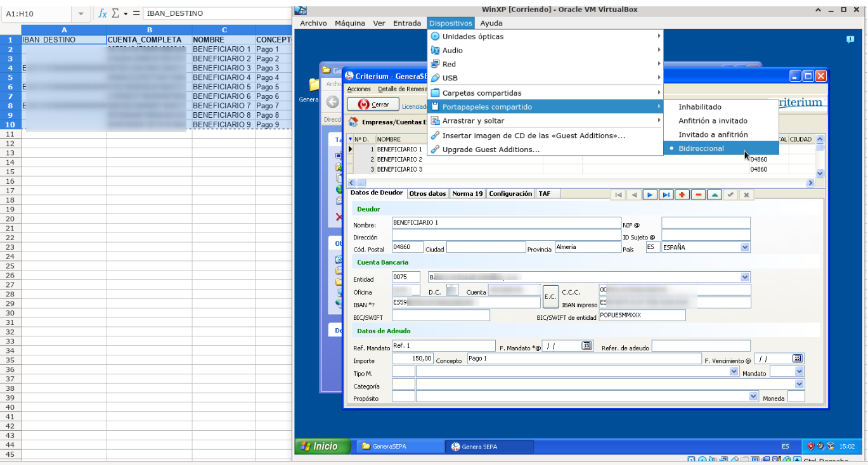This screenshot has width=868, height=465.
Task: Click back arrow in GeneraSEPA explorer window
Action: coord(332,102)
